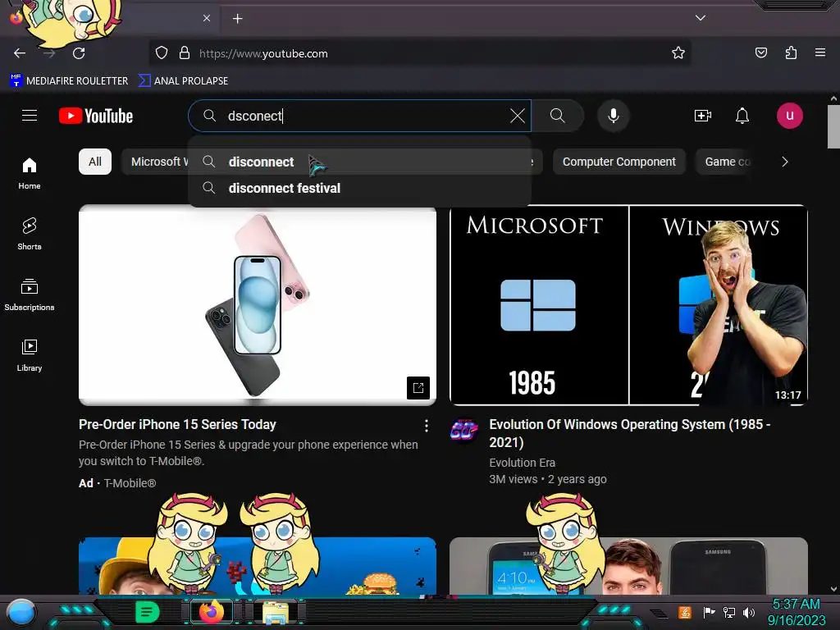Open the Firefox extensions icon
The height and width of the screenshot is (630, 840).
point(791,52)
